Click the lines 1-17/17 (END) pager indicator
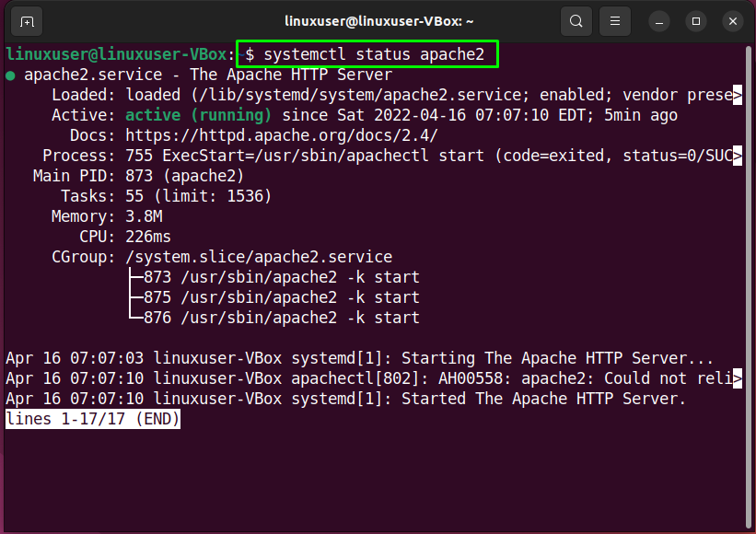 pos(92,418)
